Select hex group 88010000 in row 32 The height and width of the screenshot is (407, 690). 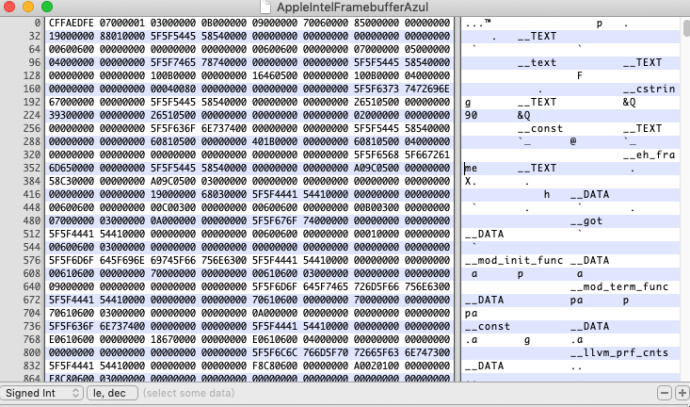pos(122,36)
